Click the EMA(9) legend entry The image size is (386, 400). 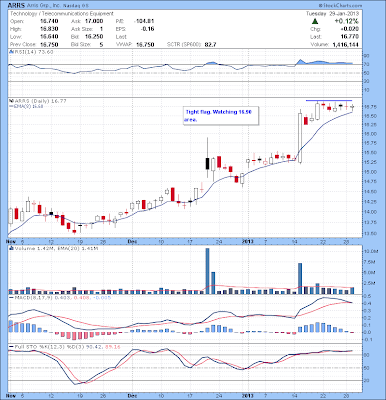[26, 106]
